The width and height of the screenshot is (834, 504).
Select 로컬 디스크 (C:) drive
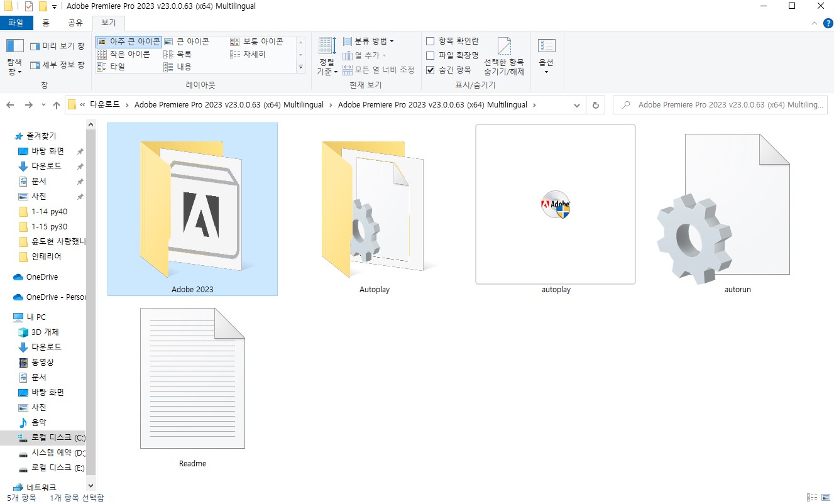tap(58, 437)
